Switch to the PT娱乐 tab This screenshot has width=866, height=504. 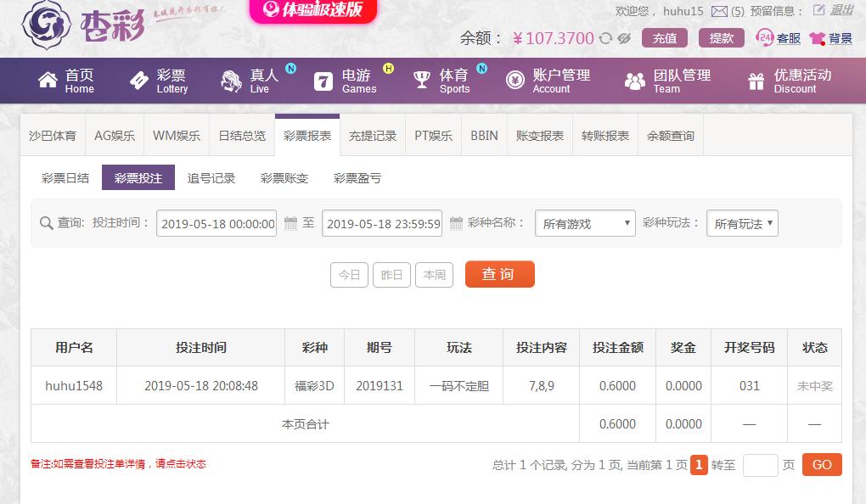433,135
